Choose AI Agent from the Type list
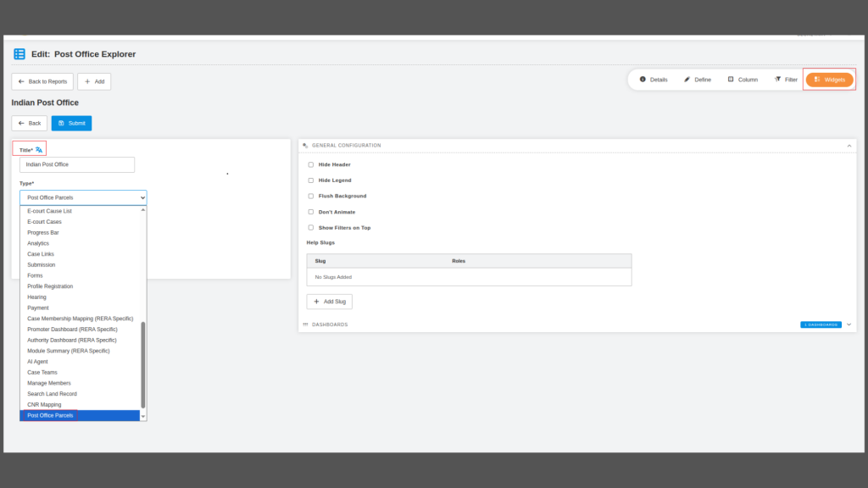868x488 pixels. click(38, 362)
